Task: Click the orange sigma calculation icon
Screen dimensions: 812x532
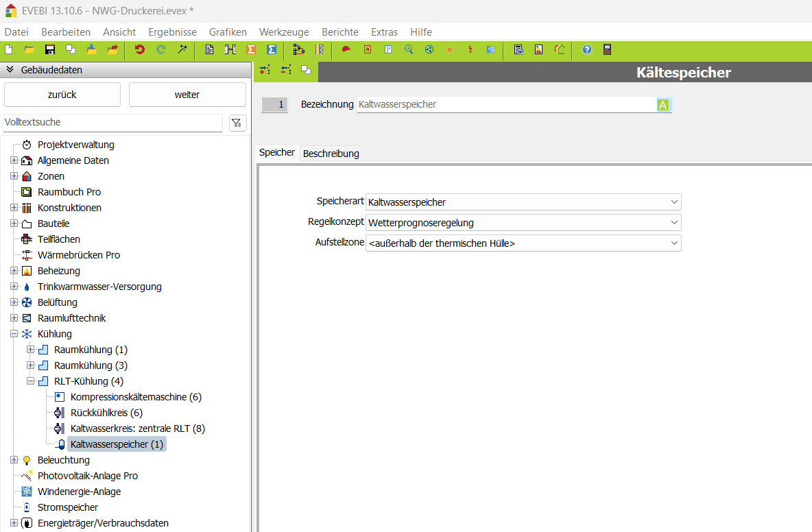Action: point(251,49)
